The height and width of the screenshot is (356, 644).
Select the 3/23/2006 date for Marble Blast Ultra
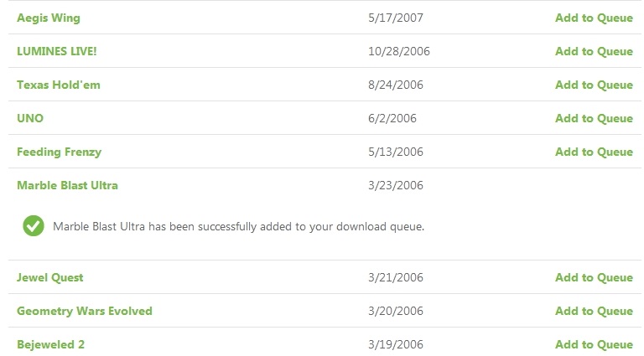tap(396, 185)
